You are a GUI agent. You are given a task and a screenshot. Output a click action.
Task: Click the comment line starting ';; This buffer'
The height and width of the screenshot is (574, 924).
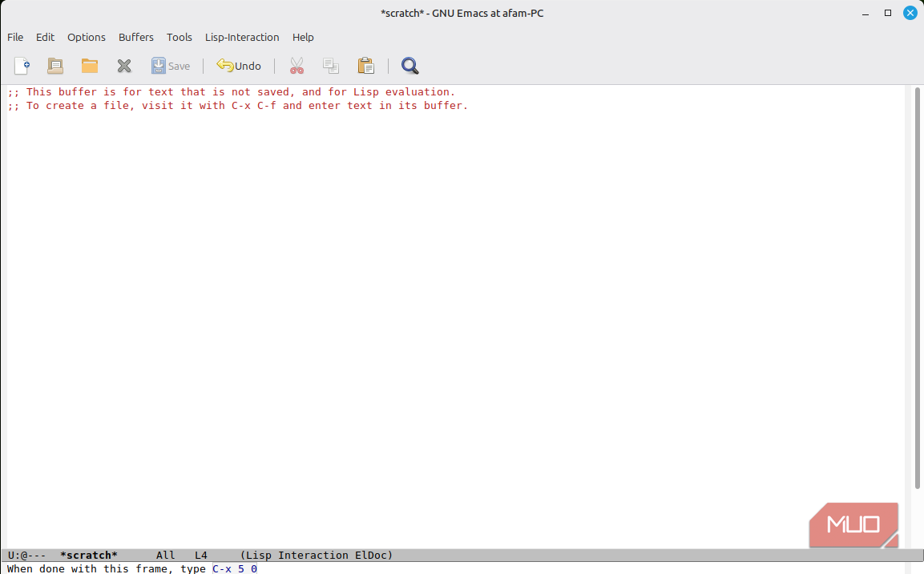[x=231, y=92]
